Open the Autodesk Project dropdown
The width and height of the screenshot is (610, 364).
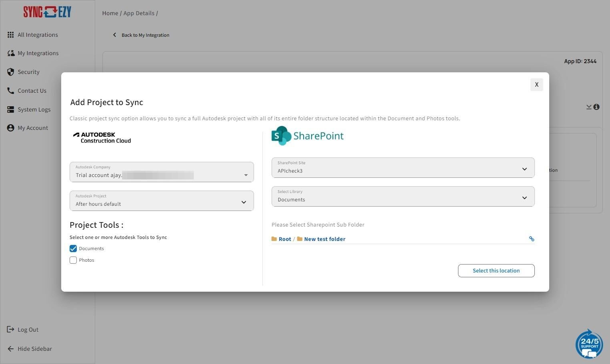(x=162, y=201)
